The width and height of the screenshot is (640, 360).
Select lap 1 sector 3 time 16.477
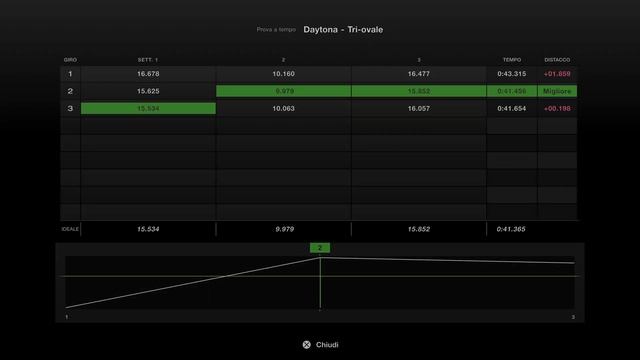[418, 74]
